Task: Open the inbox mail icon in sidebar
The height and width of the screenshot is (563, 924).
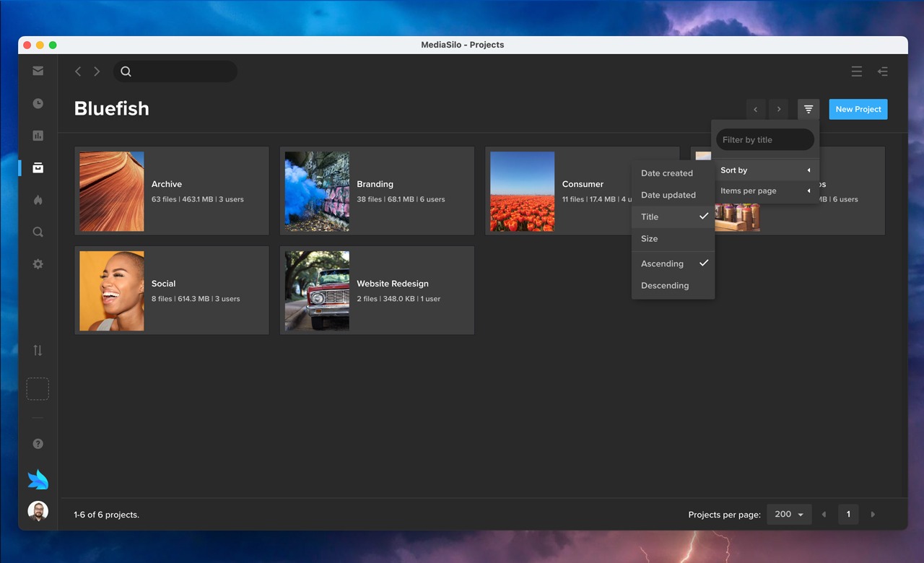Action: coord(38,71)
